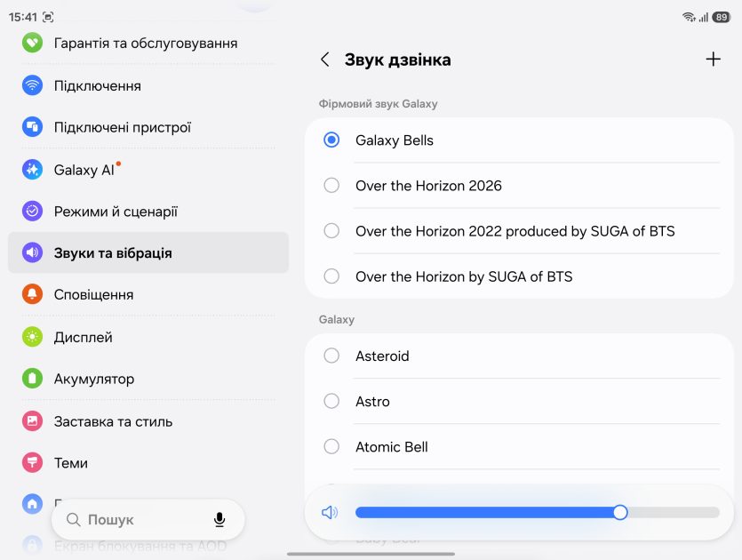This screenshot has height=560, width=742.
Task: Tap the Пошук search field
Action: (148, 519)
